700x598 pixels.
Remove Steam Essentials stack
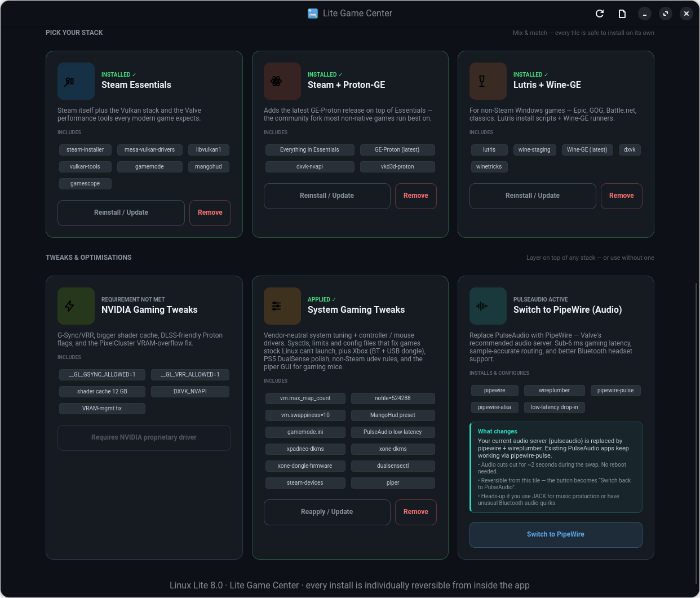(210, 213)
